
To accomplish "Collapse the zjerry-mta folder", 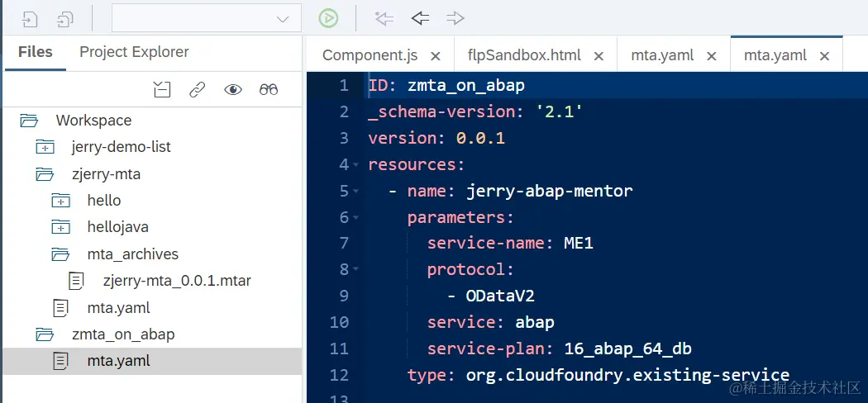I will click(x=45, y=174).
